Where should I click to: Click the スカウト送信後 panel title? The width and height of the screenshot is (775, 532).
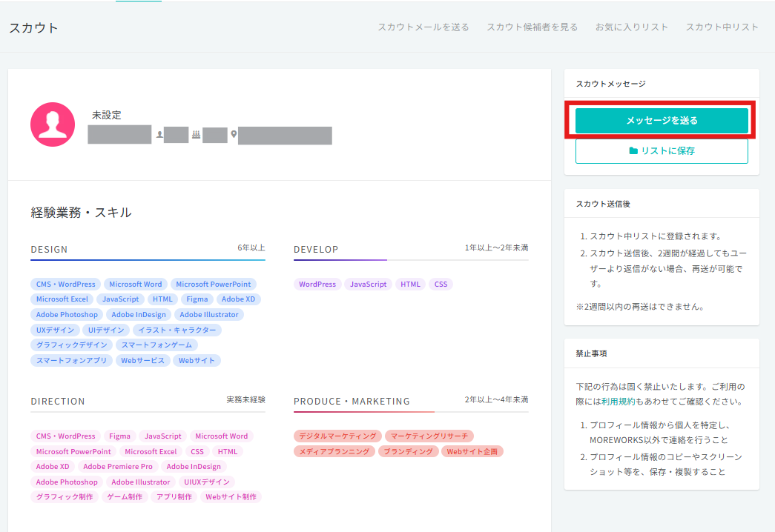[603, 204]
